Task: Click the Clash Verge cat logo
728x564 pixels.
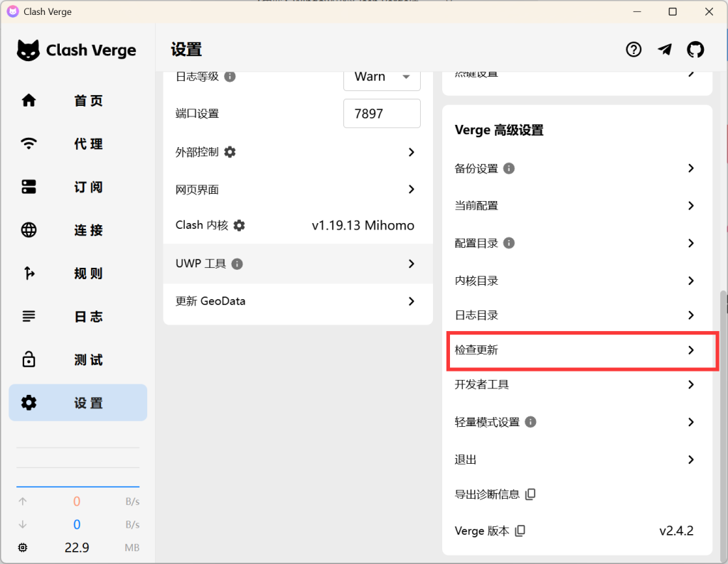Action: pyautogui.click(x=28, y=50)
